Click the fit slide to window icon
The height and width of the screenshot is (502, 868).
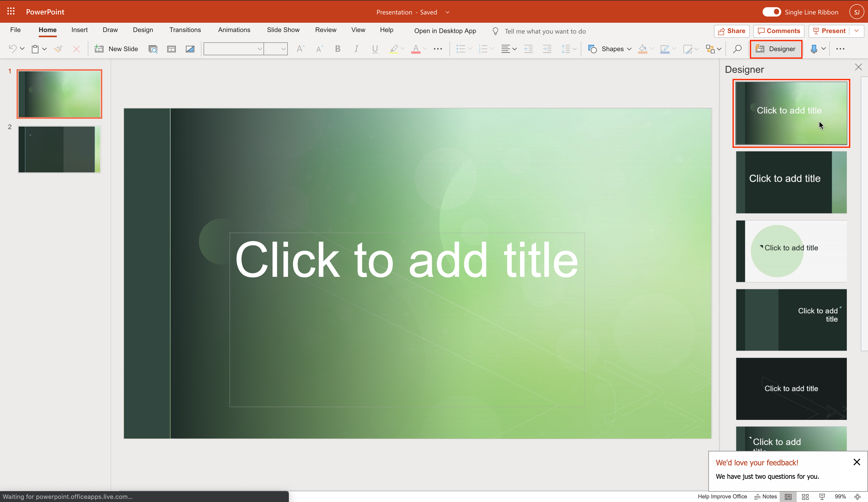(857, 497)
